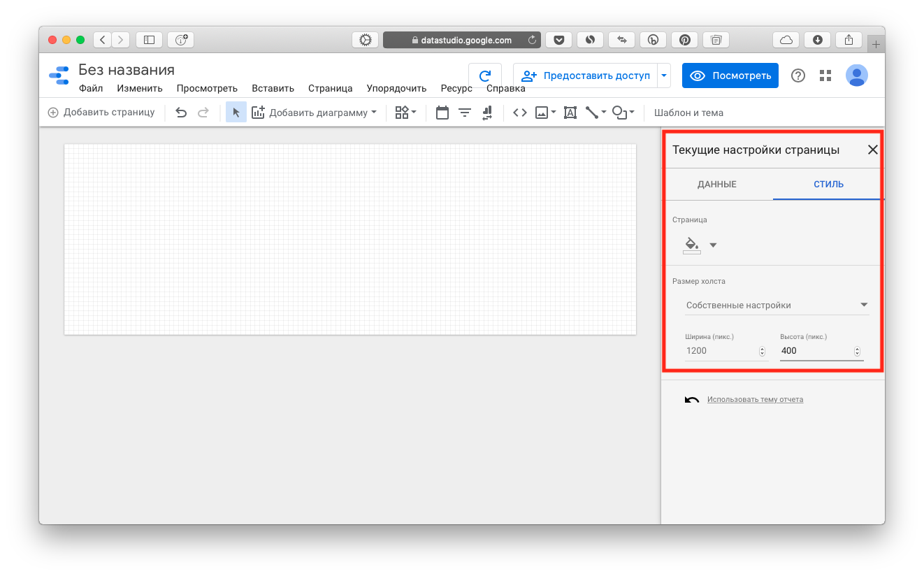
Task: Insert URL embed element
Action: pyautogui.click(x=519, y=113)
